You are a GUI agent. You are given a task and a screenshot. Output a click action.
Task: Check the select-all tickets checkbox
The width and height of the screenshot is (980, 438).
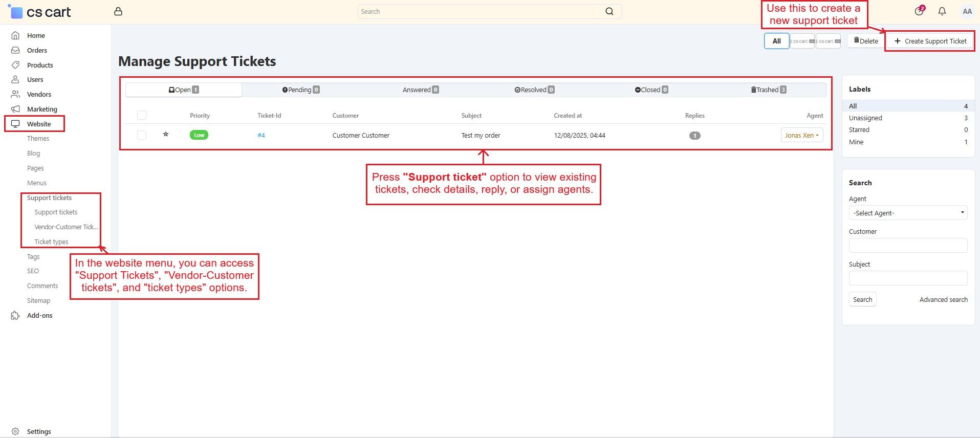coord(142,116)
